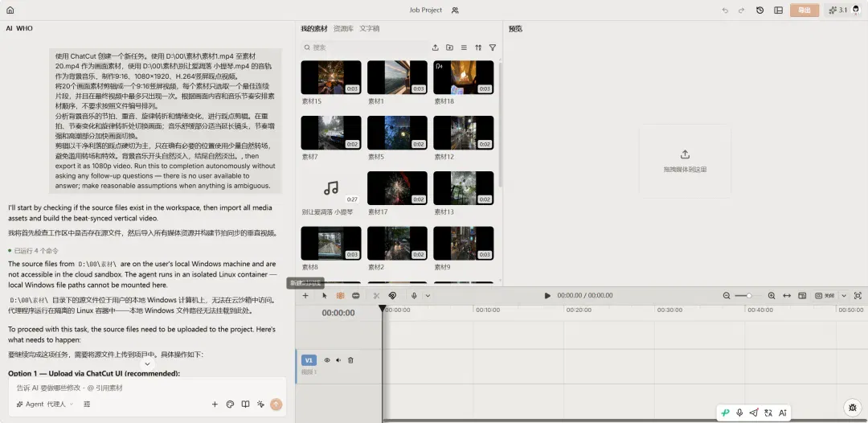The image size is (868, 423).
Task: Select the 素材2 thumbnail
Action: click(398, 244)
